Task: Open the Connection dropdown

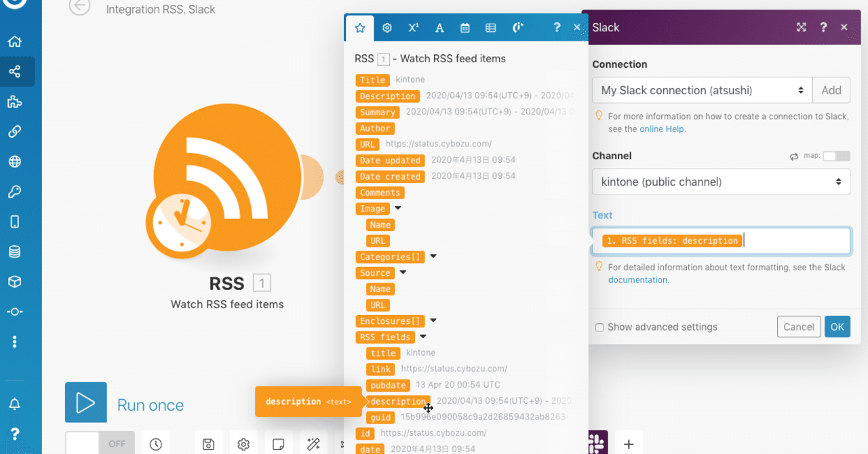Action: 702,90
